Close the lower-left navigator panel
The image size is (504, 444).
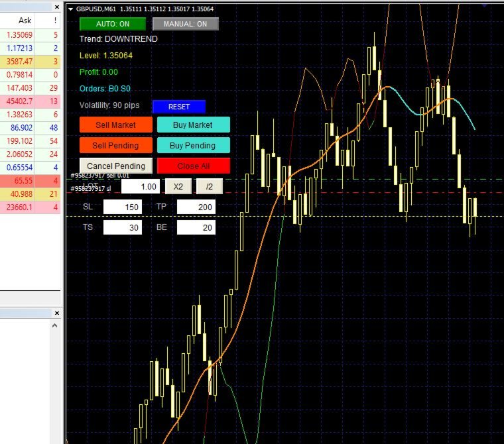click(57, 313)
